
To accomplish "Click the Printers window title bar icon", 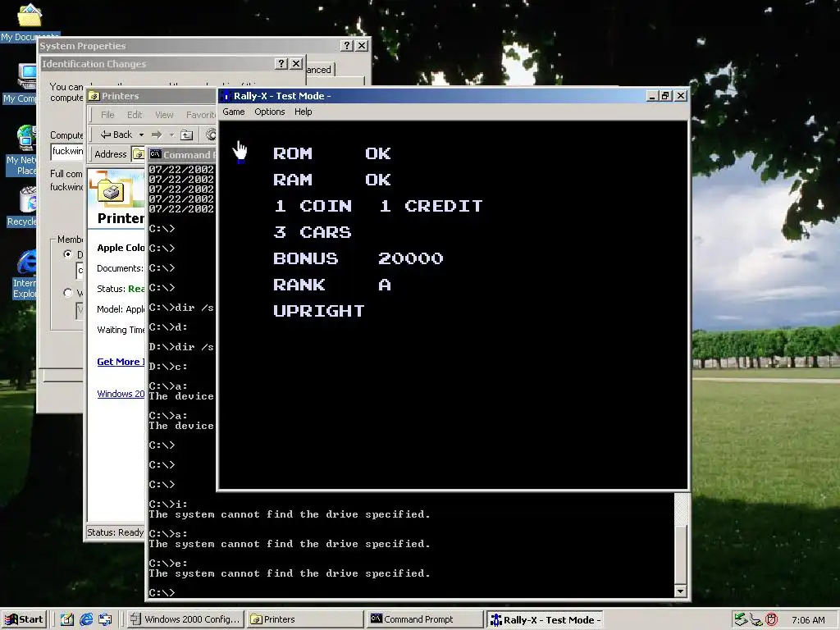I will pyautogui.click(x=94, y=96).
